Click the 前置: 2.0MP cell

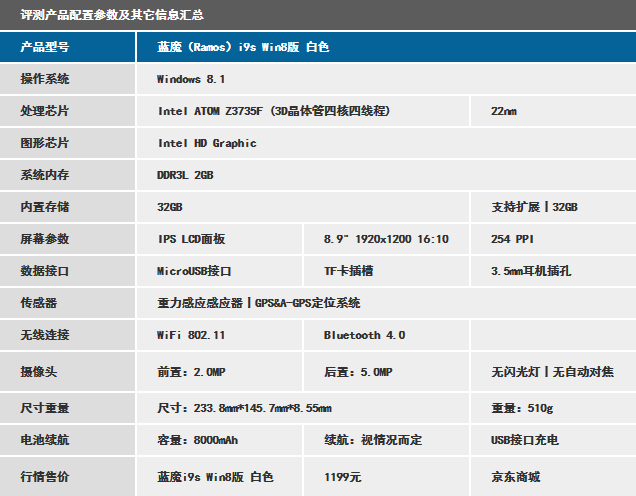click(219, 372)
